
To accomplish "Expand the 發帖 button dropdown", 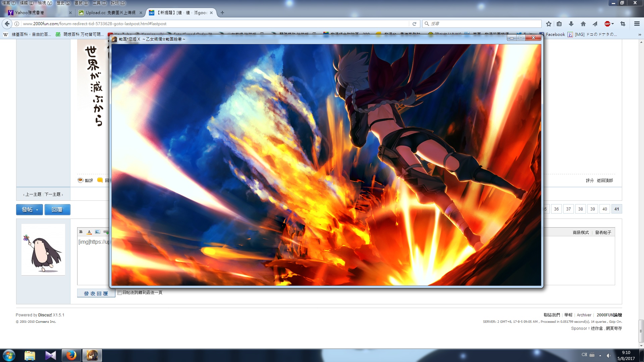I will pyautogui.click(x=37, y=210).
